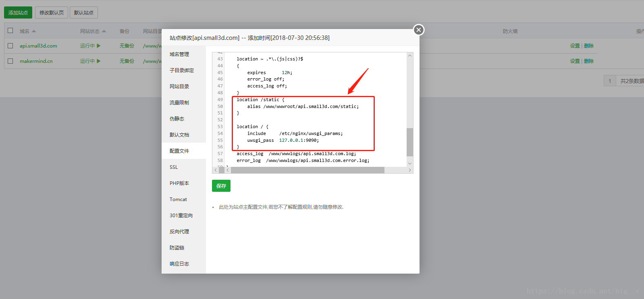Viewport: 644px width, 299px height.
Task: Click outer horizontal scrollbar left arrow in editor
Action: [216, 170]
